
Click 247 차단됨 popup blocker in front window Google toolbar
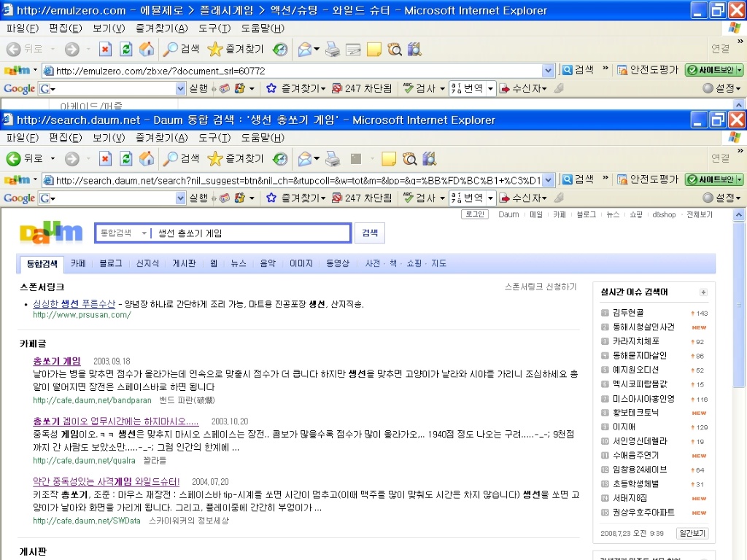[x=362, y=198]
